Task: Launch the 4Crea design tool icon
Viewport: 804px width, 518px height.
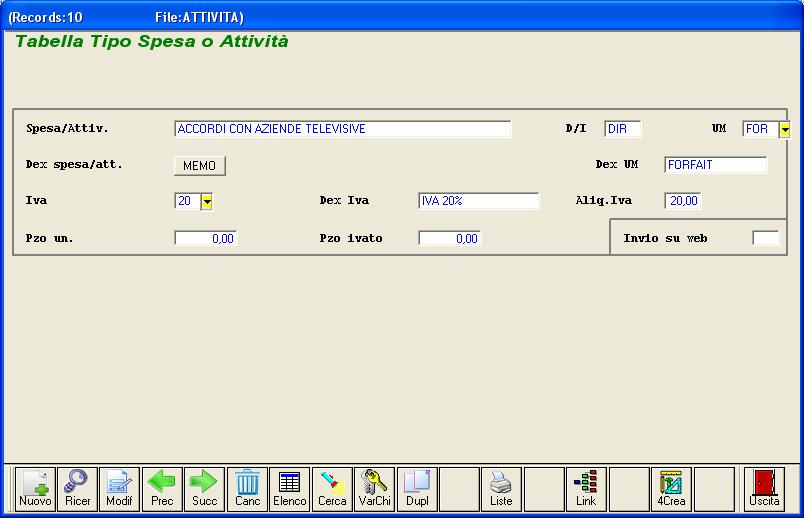Action: [671, 489]
